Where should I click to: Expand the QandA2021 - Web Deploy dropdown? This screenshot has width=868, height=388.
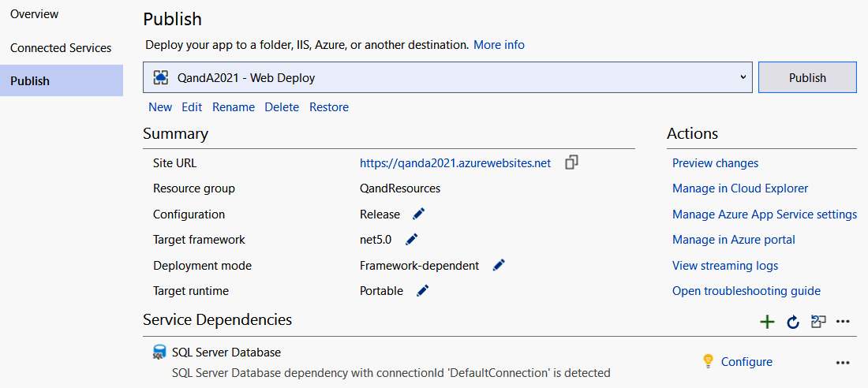click(x=743, y=77)
